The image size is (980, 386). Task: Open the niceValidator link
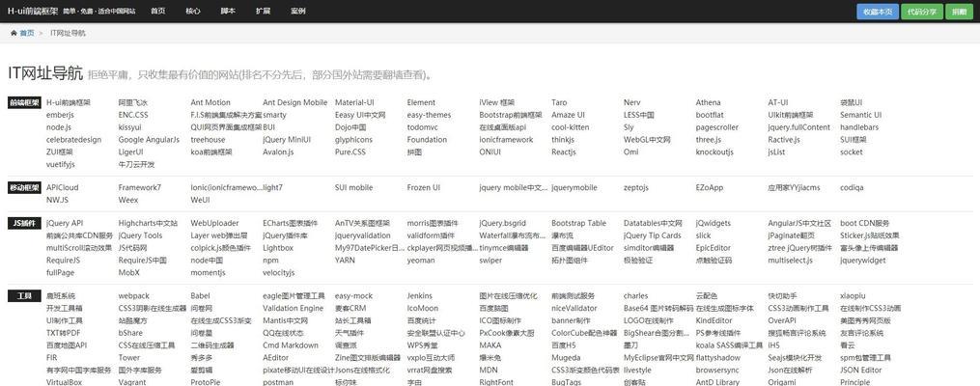[x=574, y=309]
